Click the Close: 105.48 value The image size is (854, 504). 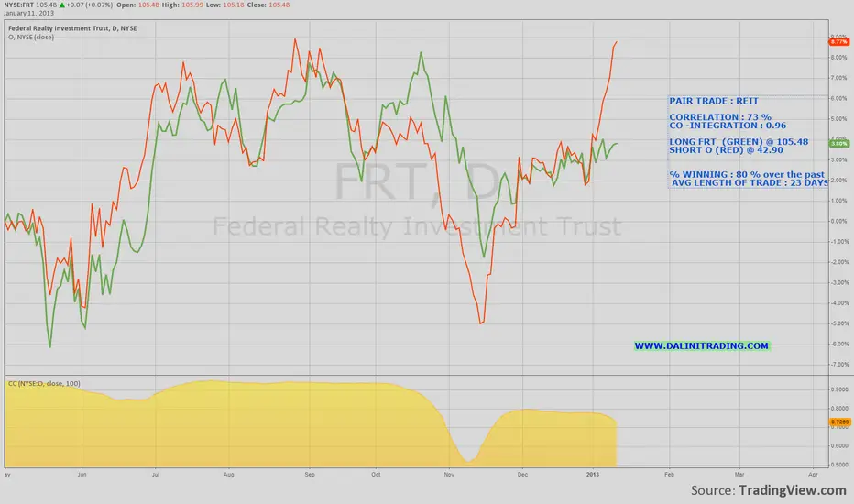coord(268,5)
